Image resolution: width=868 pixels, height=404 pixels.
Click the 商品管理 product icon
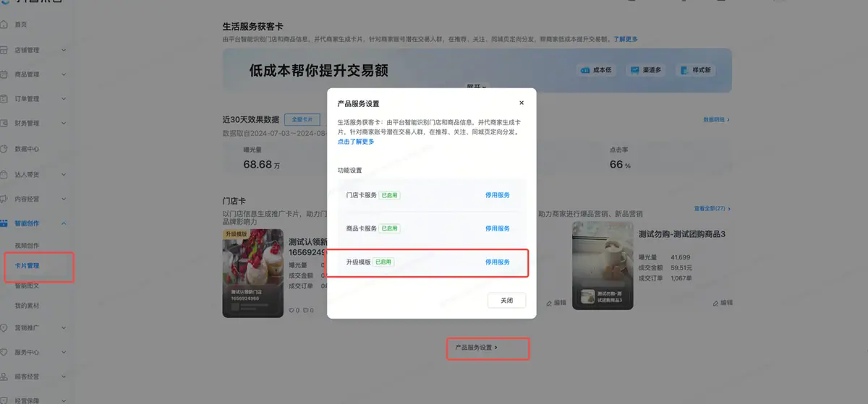[4, 74]
